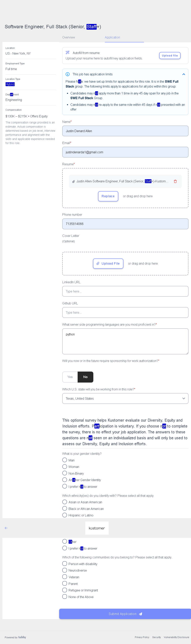Viewport: 191px width, 644px height.
Task: Open the Application tab
Action: coord(112,37)
